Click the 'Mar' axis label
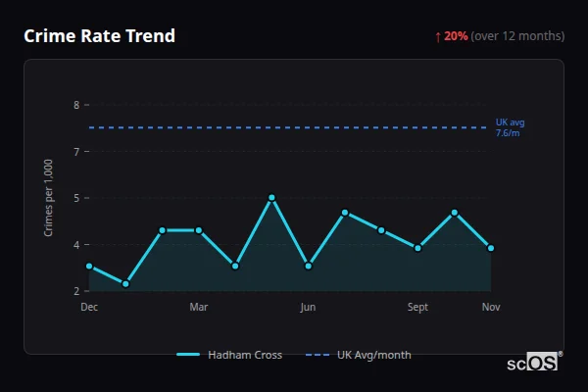The height and width of the screenshot is (392, 588). point(199,307)
